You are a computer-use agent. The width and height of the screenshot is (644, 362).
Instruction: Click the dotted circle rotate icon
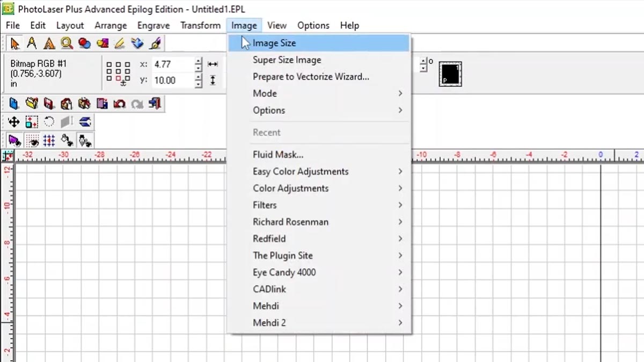pos(49,122)
